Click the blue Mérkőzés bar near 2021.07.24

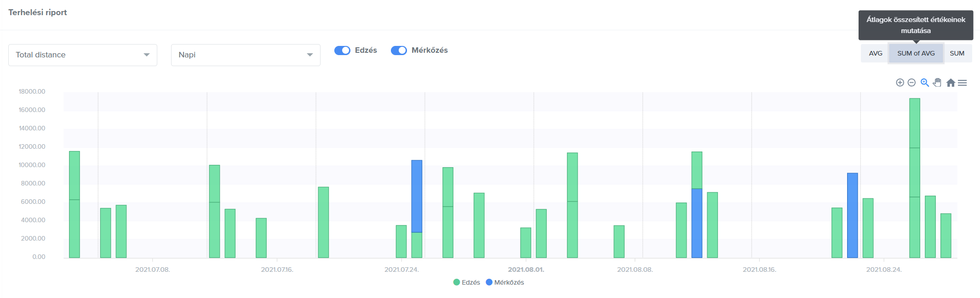click(x=417, y=196)
